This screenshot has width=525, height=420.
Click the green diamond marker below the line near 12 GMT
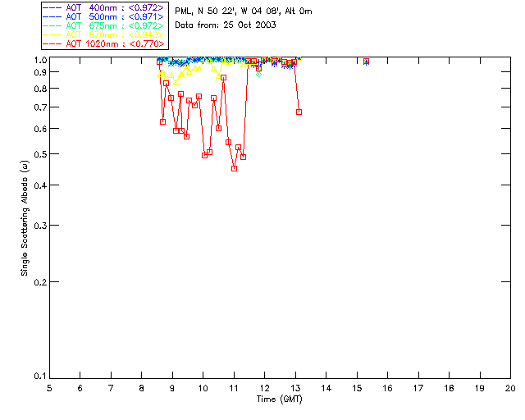259,75
